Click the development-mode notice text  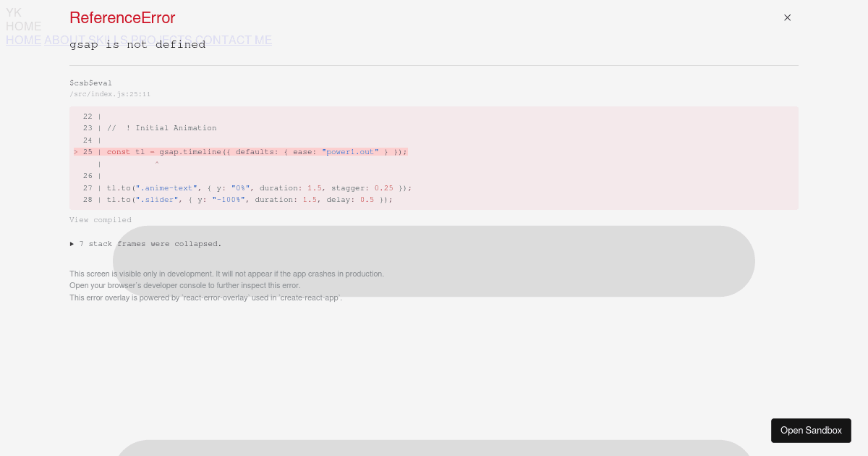(x=226, y=274)
